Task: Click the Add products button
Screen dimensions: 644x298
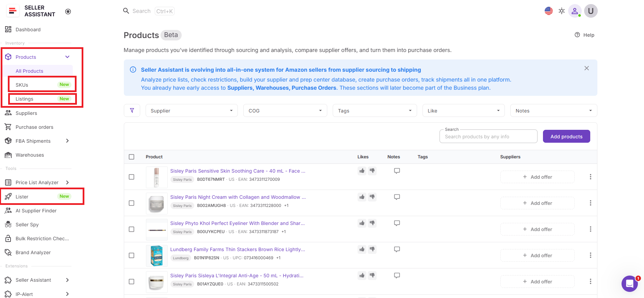Action: (x=566, y=136)
